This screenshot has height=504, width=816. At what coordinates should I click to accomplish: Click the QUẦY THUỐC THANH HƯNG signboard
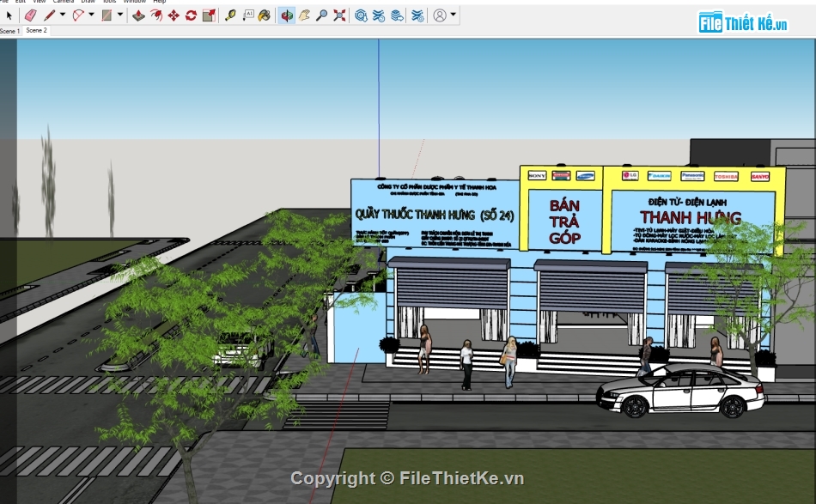pos(435,215)
